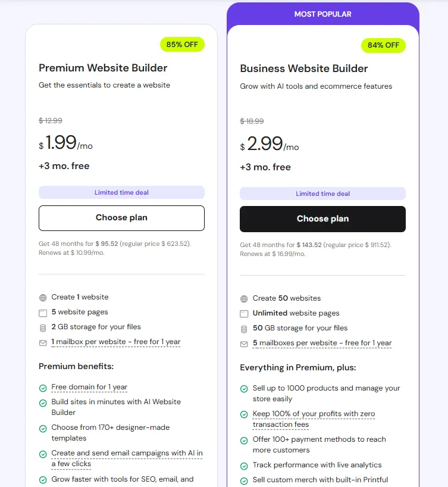Image resolution: width=448 pixels, height=487 pixels.
Task: Choose plan for Business Website Builder
Action: pos(322,219)
